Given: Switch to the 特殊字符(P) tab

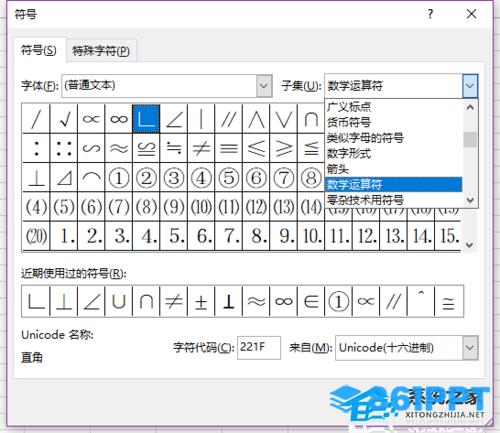Looking at the screenshot, I should (x=101, y=51).
